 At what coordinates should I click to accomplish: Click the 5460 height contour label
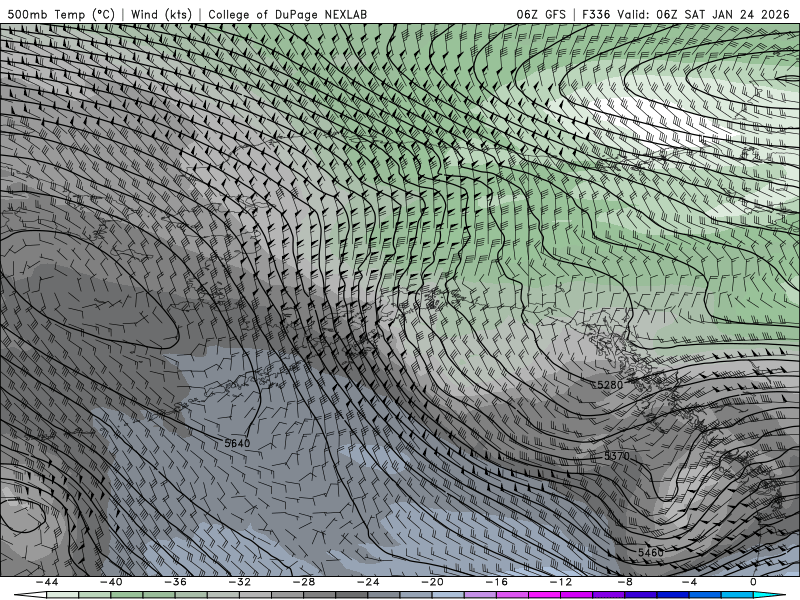651,553
